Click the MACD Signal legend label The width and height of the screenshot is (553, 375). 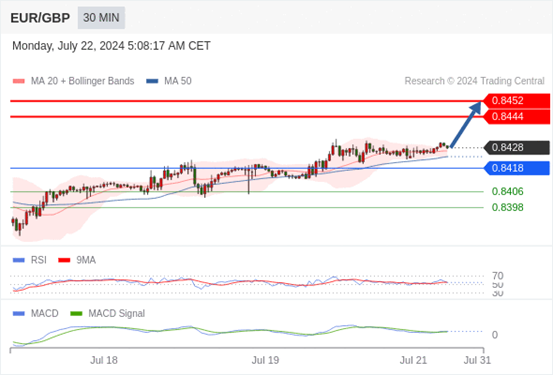(x=116, y=313)
